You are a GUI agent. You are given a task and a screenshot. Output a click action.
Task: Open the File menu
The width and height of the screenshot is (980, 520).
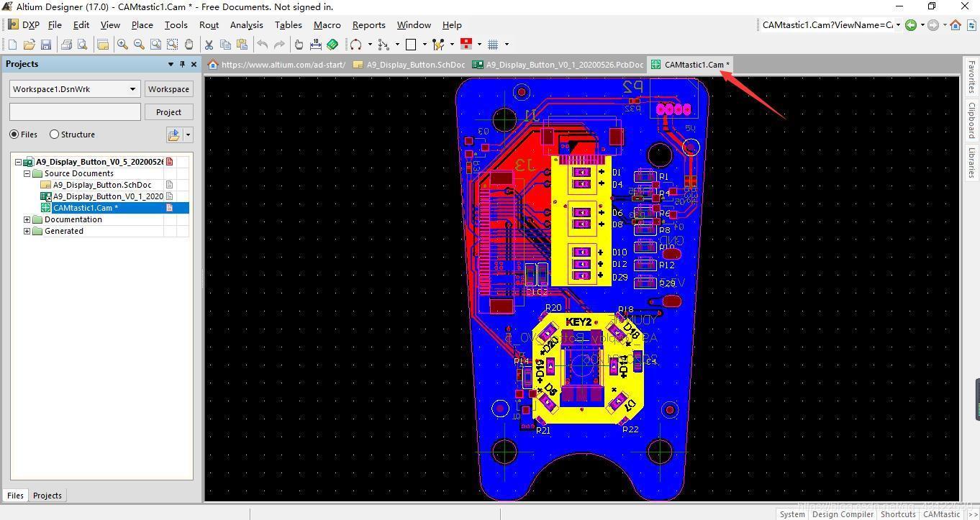pyautogui.click(x=55, y=24)
